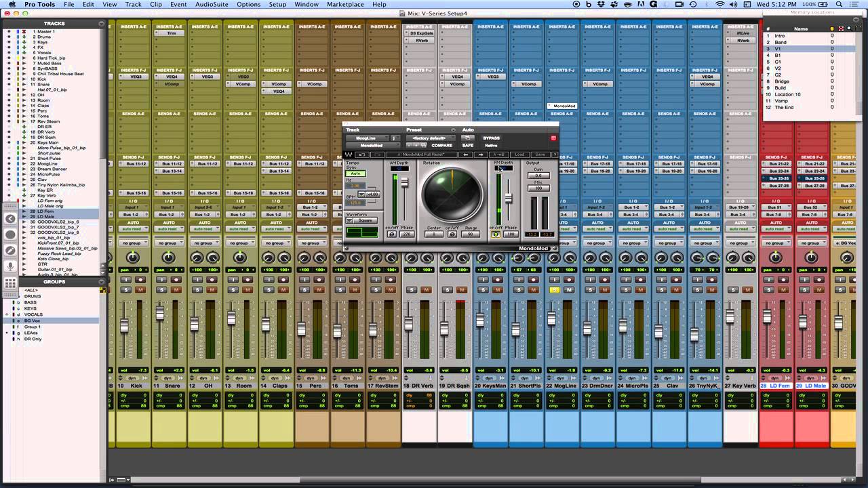Open the Wi-Fi status menu
This screenshot has height=488, width=868.
[x=719, y=4]
